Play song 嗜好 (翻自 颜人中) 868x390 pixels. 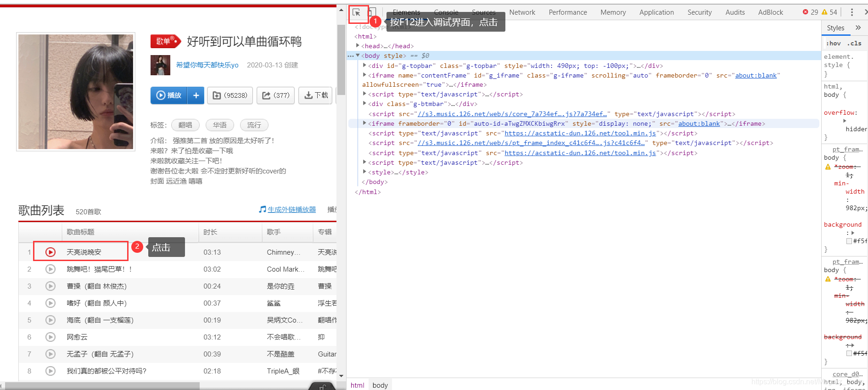coord(50,303)
